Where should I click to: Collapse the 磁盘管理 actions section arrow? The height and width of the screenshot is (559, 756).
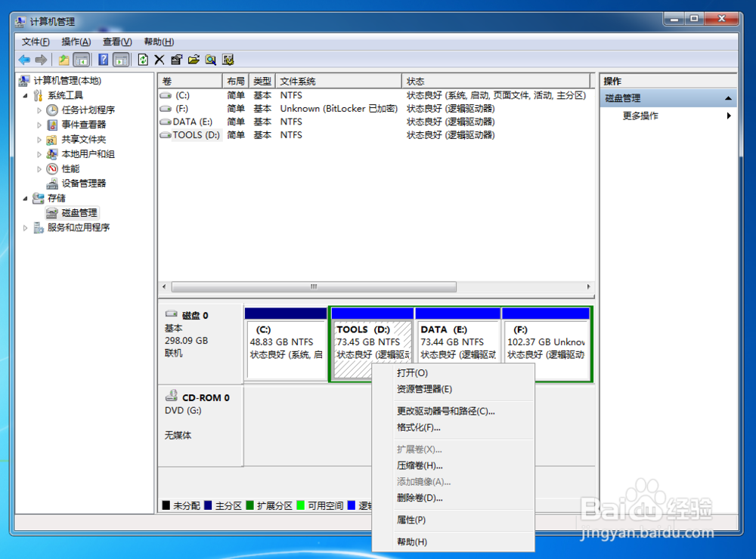728,98
